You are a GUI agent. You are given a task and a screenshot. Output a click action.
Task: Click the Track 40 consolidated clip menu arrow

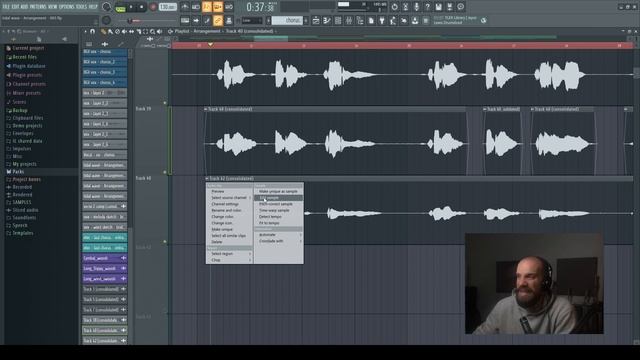tap(206, 109)
